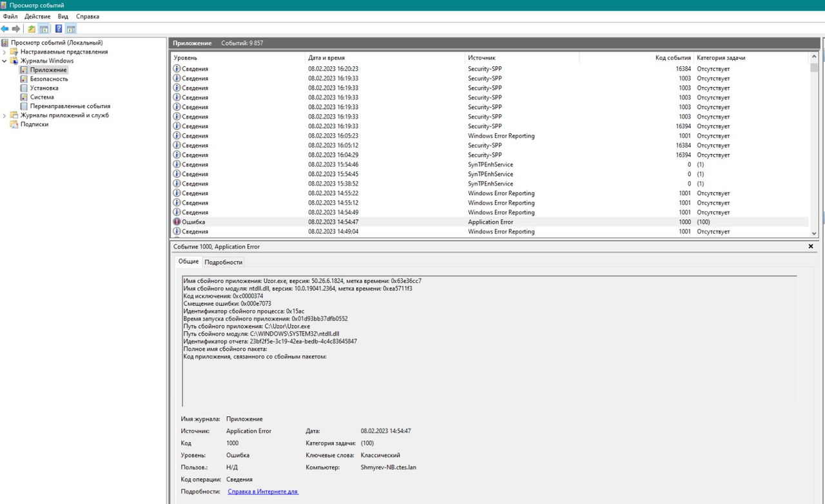Sort by the Дата и время column
This screenshot has height=504, width=825.
(385, 58)
